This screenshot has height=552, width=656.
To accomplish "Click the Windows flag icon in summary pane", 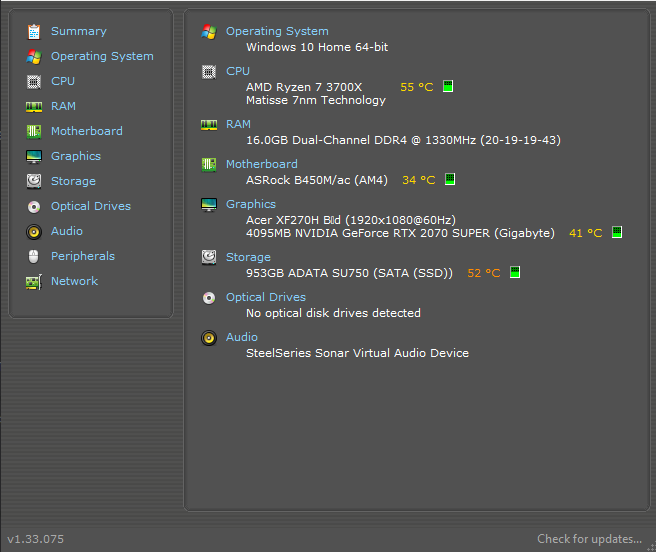I will click(x=209, y=32).
